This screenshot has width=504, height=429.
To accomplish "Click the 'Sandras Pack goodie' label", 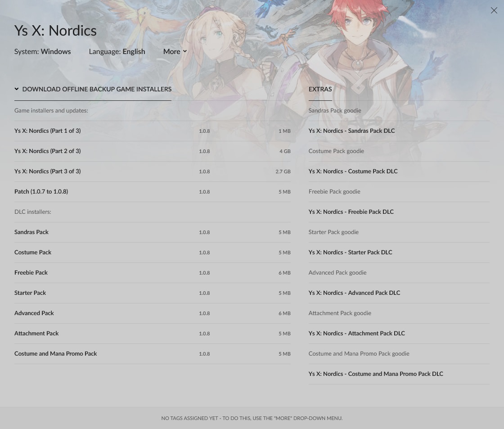I will tap(335, 111).
